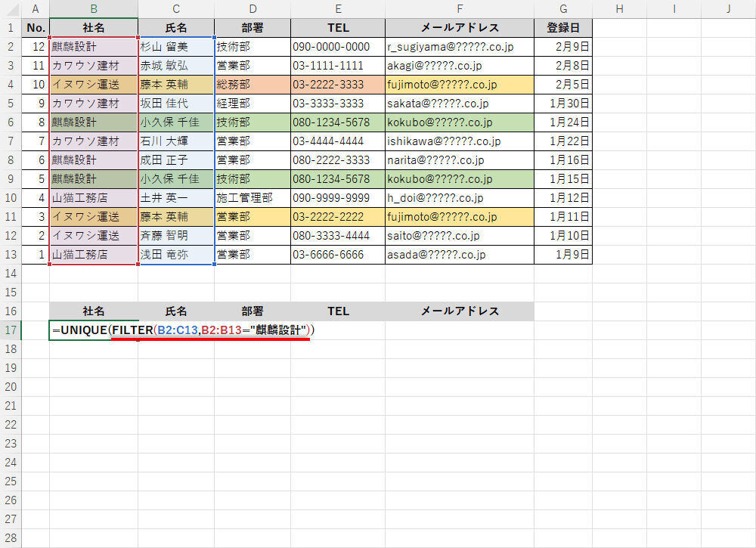Click email h_doi@?????.co.jp

coord(460,197)
